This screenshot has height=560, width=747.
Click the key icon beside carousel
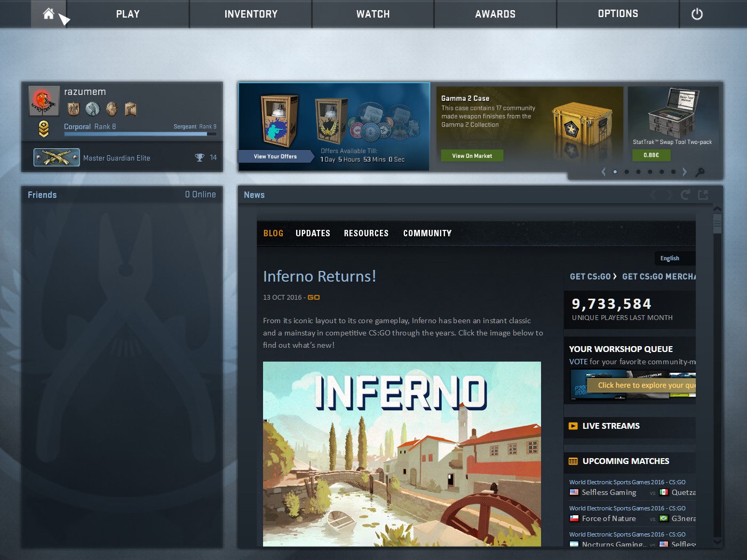pos(700,172)
